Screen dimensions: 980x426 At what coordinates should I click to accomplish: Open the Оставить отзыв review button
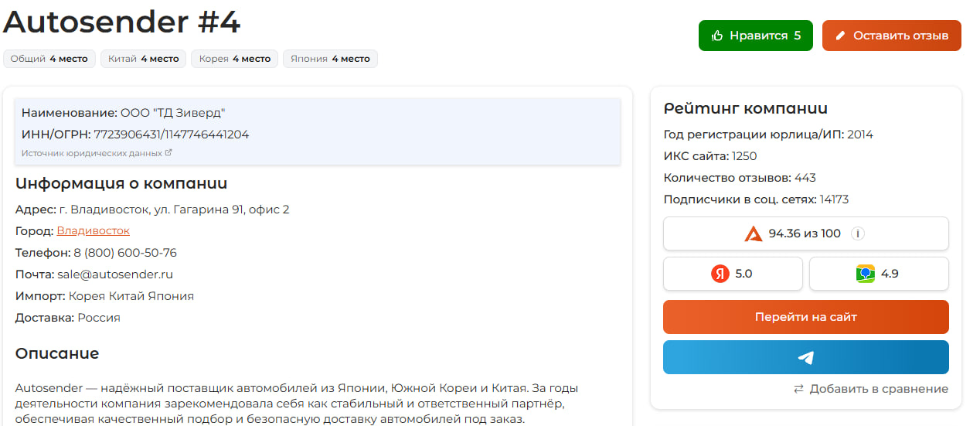pos(892,36)
